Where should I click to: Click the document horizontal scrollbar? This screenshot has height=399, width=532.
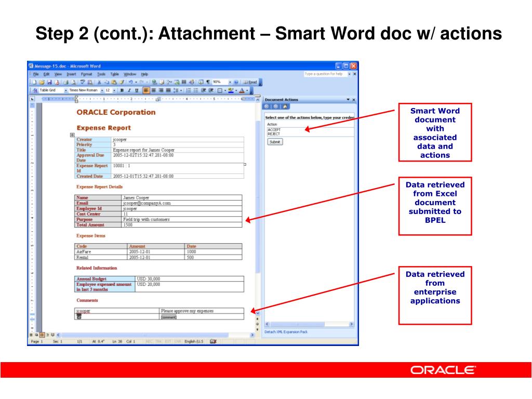pyautogui.click(x=155, y=335)
